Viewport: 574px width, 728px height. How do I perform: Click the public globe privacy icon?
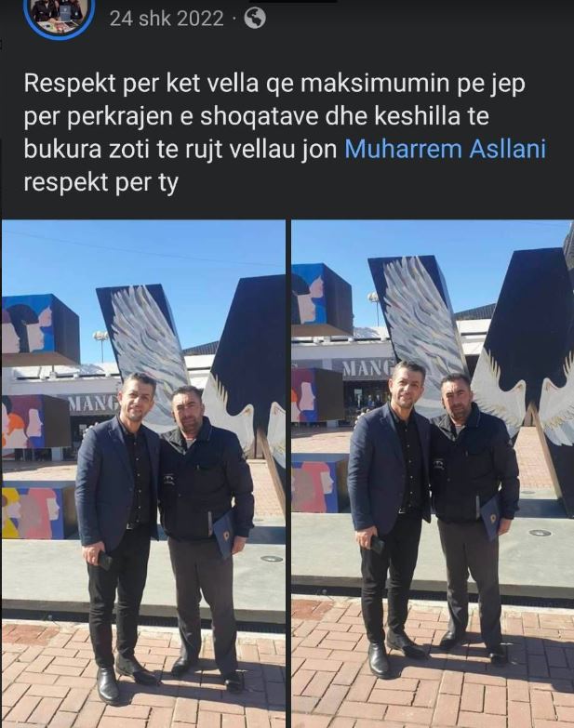(x=255, y=19)
